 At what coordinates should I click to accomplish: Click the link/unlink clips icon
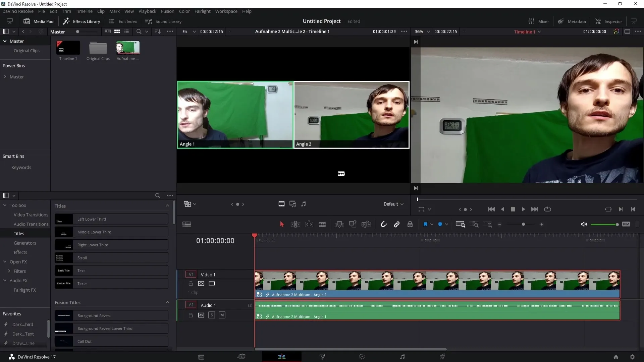coord(396,224)
